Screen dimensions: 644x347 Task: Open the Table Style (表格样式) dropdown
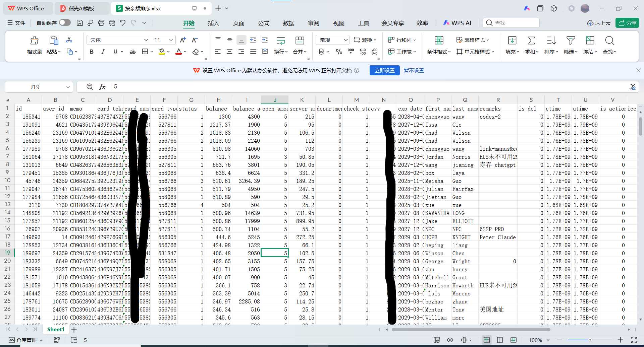pyautogui.click(x=473, y=40)
